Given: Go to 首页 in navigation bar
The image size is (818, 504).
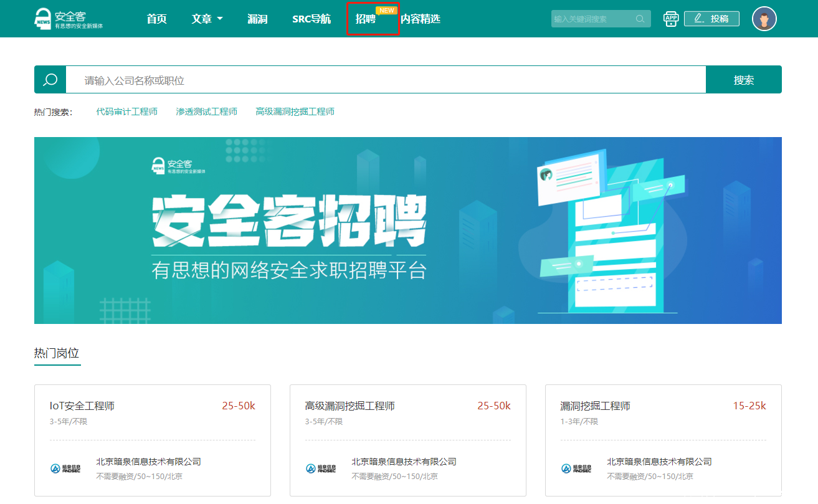Looking at the screenshot, I should click(156, 19).
